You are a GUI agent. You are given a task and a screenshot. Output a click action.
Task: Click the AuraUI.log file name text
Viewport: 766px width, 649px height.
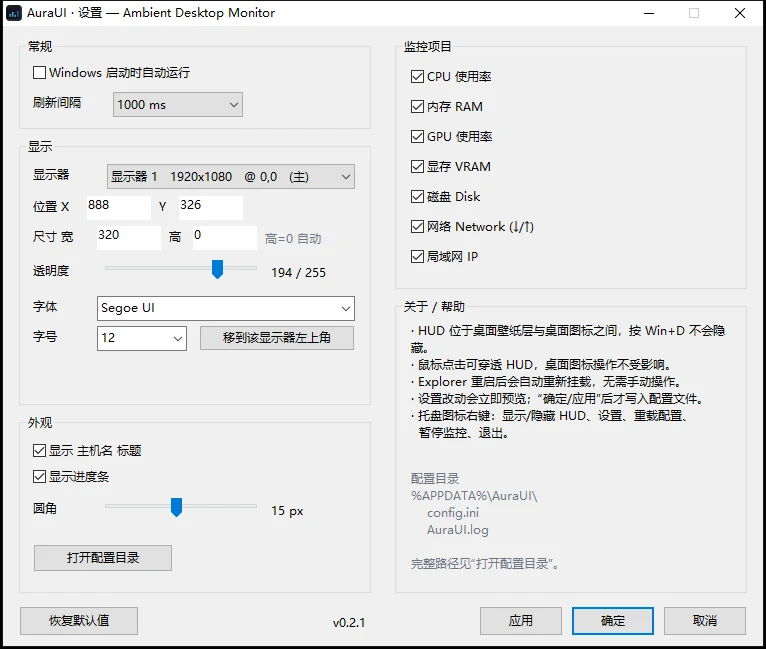point(458,530)
